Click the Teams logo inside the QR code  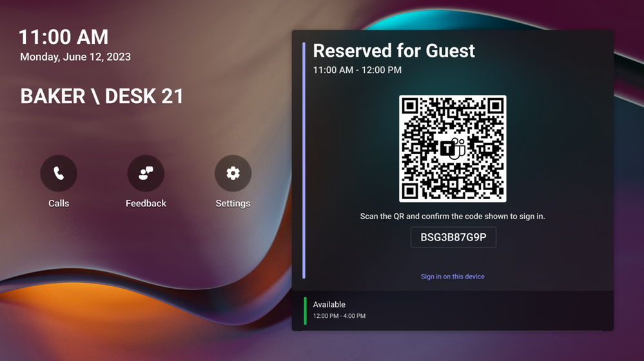[453, 149]
